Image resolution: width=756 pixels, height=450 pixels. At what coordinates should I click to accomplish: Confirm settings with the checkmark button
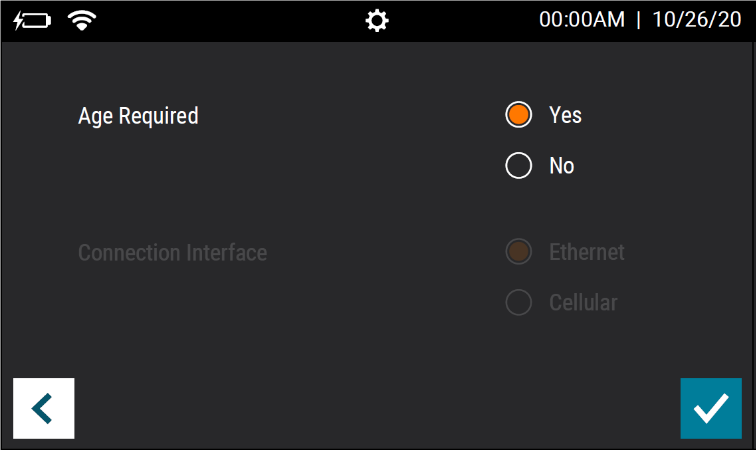(711, 409)
